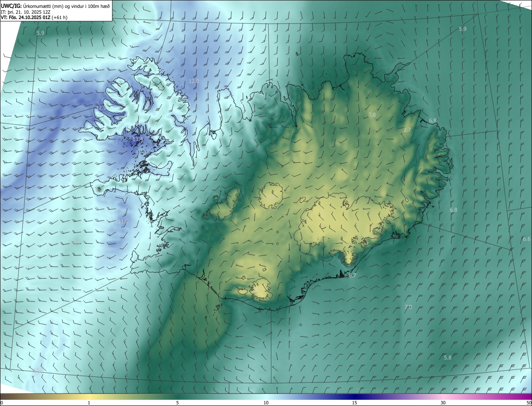
Task: Click the 12.0 value label north of Westfjords
Action: point(194,81)
